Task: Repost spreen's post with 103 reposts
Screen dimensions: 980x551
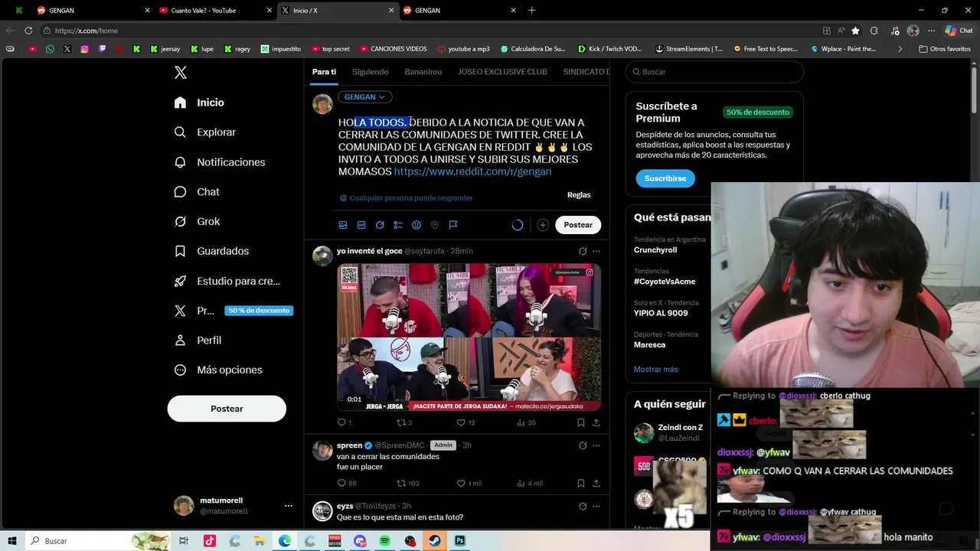Action: click(x=407, y=484)
